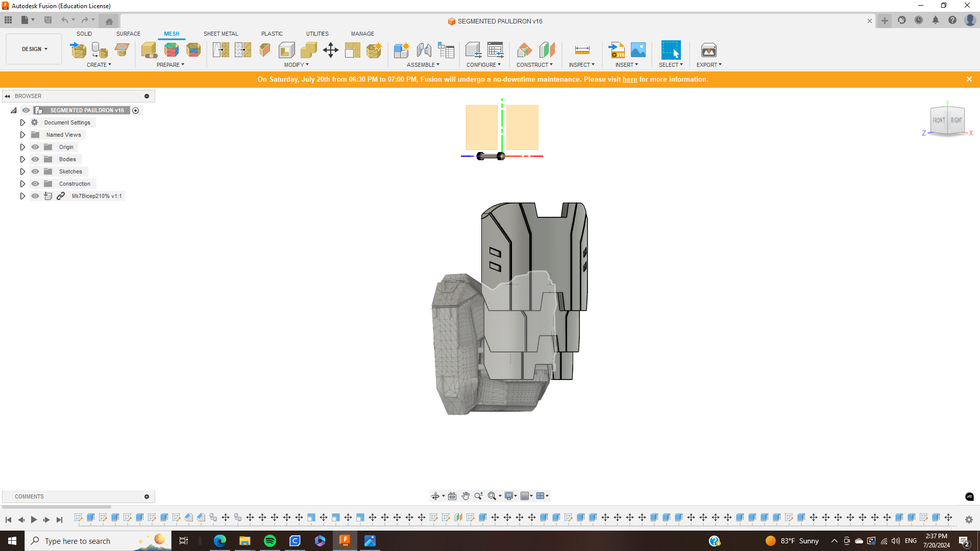The width and height of the screenshot is (980, 551).
Task: Switch to the PLASTIC tab
Action: tap(272, 34)
